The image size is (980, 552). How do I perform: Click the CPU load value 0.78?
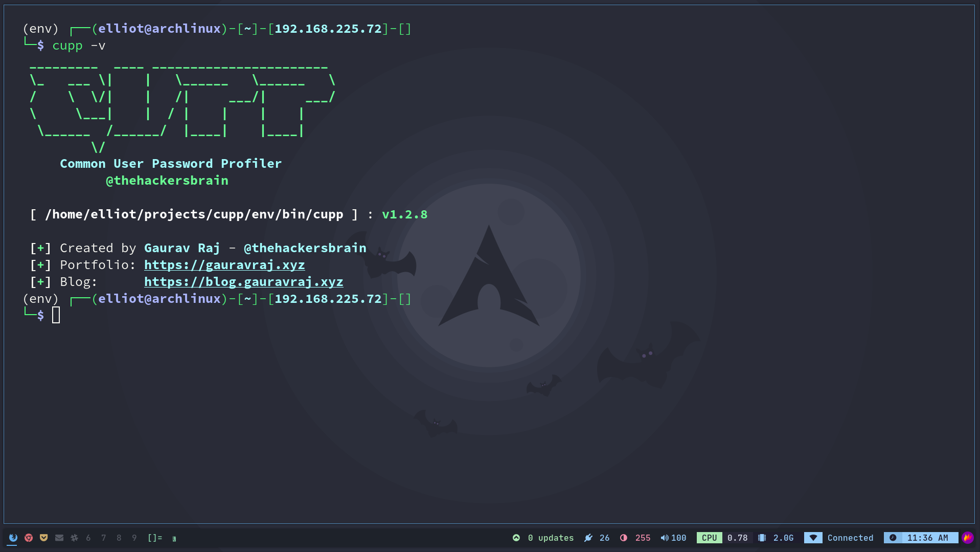pyautogui.click(x=737, y=538)
